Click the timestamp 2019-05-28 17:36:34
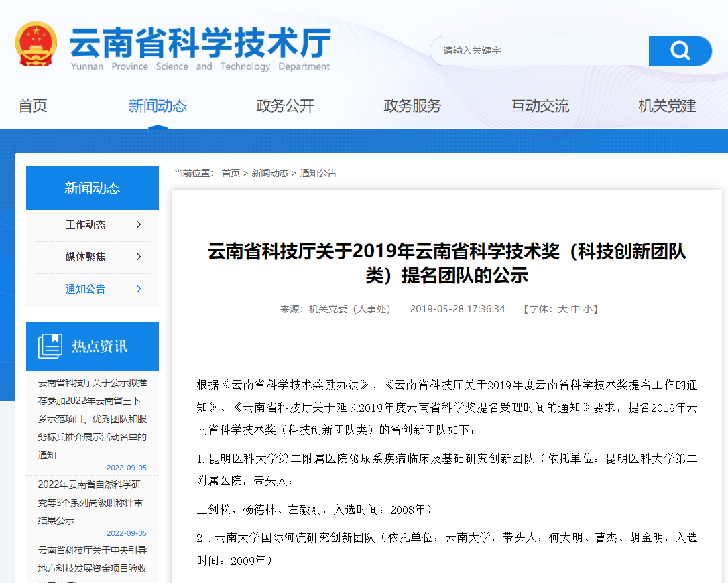Viewport: 728px width, 583px height. pyautogui.click(x=457, y=309)
